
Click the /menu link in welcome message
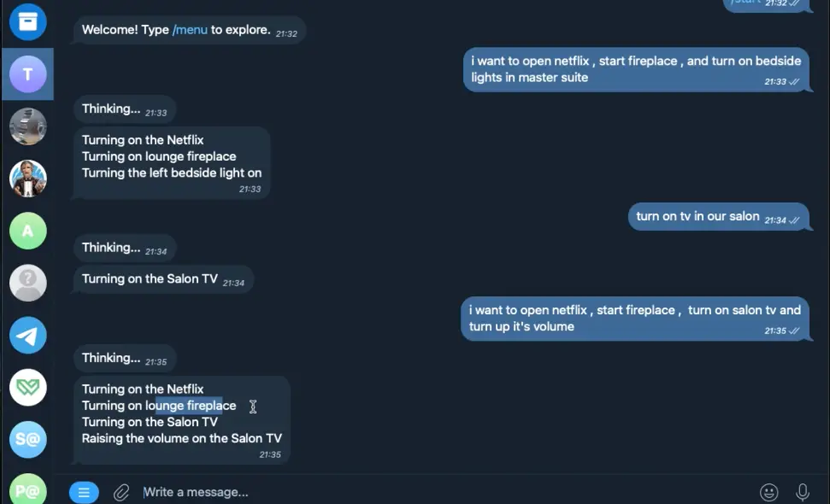coord(190,30)
